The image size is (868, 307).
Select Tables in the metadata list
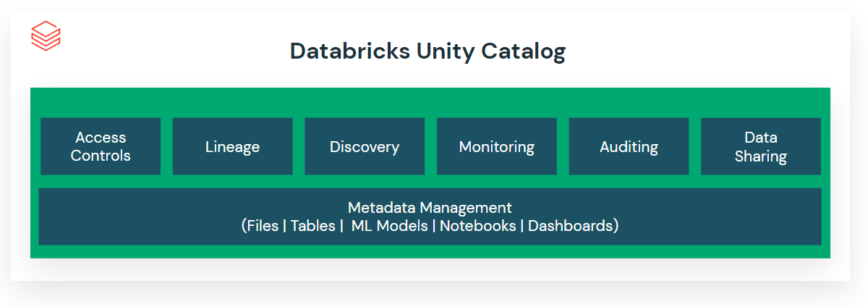click(x=312, y=226)
